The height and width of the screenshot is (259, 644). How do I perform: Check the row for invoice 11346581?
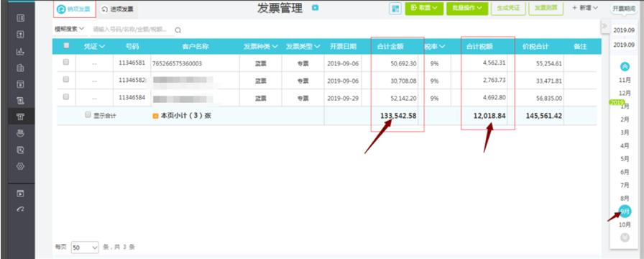65,63
